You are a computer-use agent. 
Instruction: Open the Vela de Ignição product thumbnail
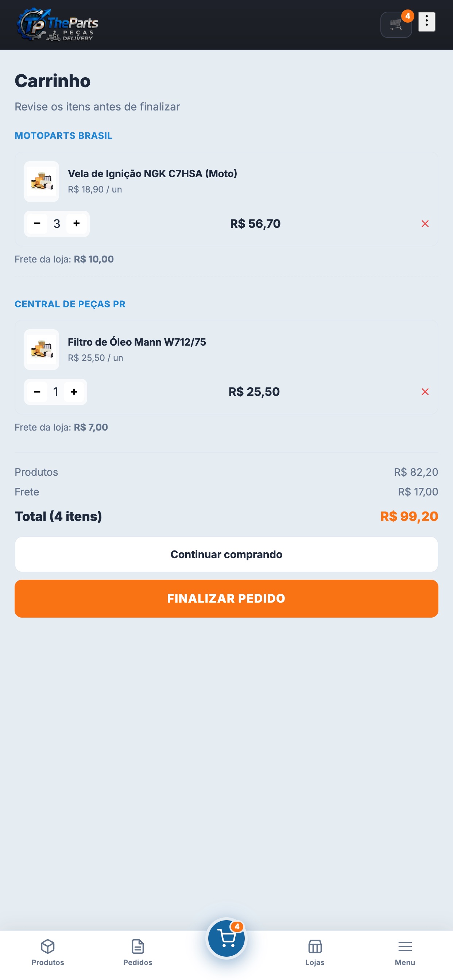pos(42,182)
